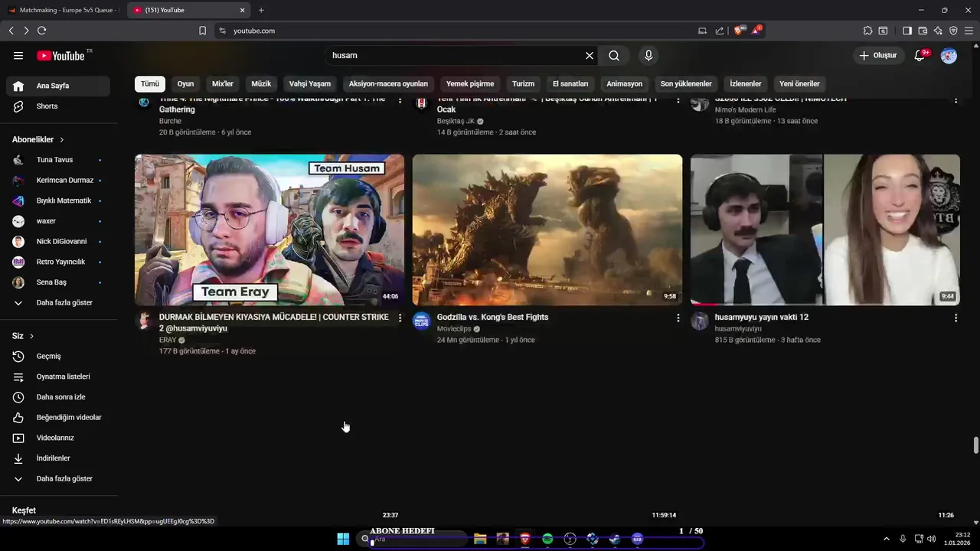Open the husamviyuviyu channel avatar
The width and height of the screenshot is (980, 551).
click(700, 321)
